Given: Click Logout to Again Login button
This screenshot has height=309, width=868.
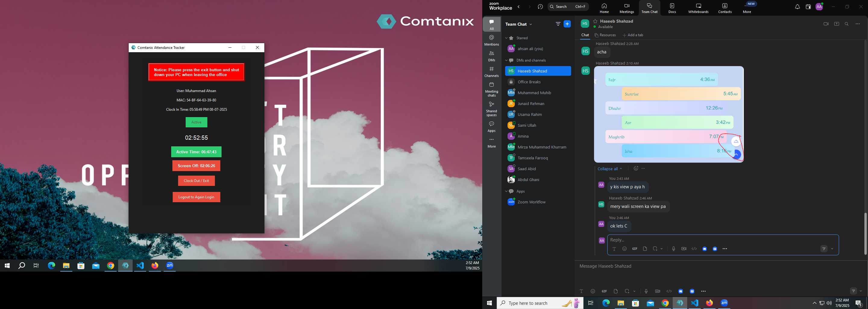Looking at the screenshot, I should 197,197.
